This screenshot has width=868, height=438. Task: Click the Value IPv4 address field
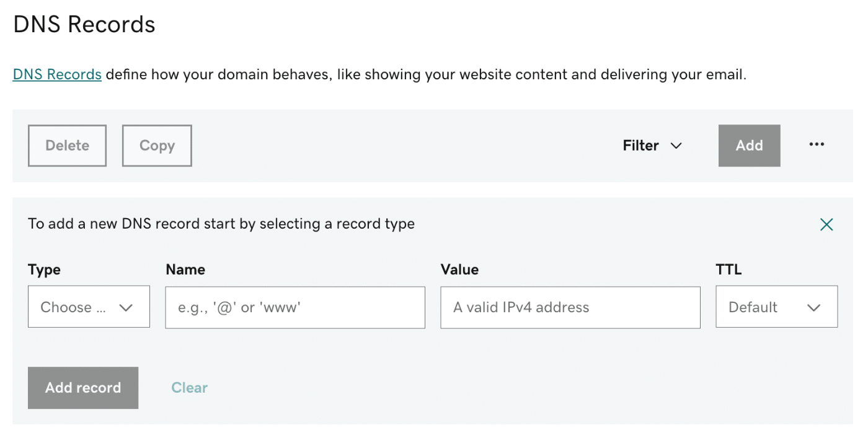(x=570, y=307)
